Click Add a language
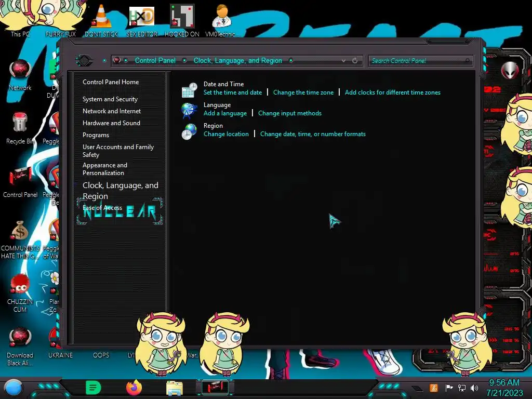532x399 pixels. point(225,113)
